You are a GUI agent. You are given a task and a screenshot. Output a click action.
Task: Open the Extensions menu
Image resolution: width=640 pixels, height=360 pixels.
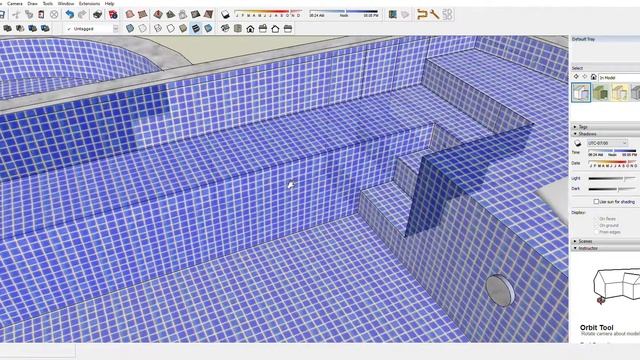[x=89, y=3]
